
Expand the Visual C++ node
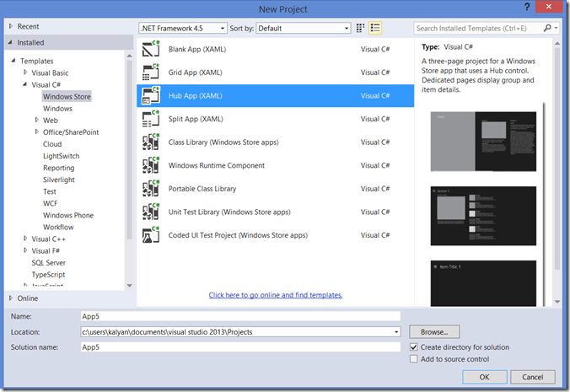click(25, 239)
